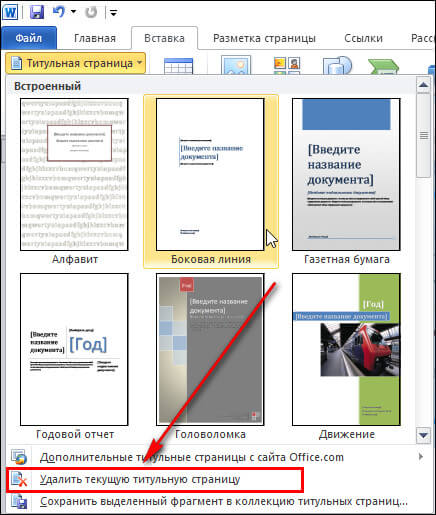The image size is (436, 515).
Task: Click the Save icon in quick access toolbar
Action: [x=37, y=12]
